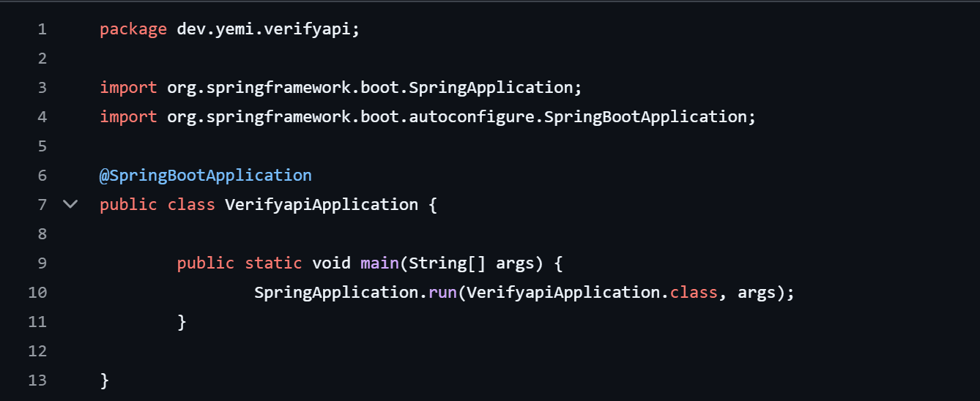The height and width of the screenshot is (401, 980).
Task: Click org.springframework.boot.SpringApplication import path
Action: (369, 88)
